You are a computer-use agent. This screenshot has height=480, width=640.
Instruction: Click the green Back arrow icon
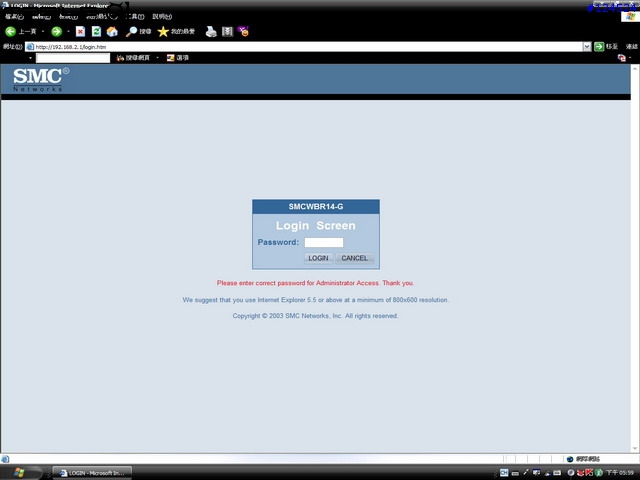pyautogui.click(x=11, y=31)
